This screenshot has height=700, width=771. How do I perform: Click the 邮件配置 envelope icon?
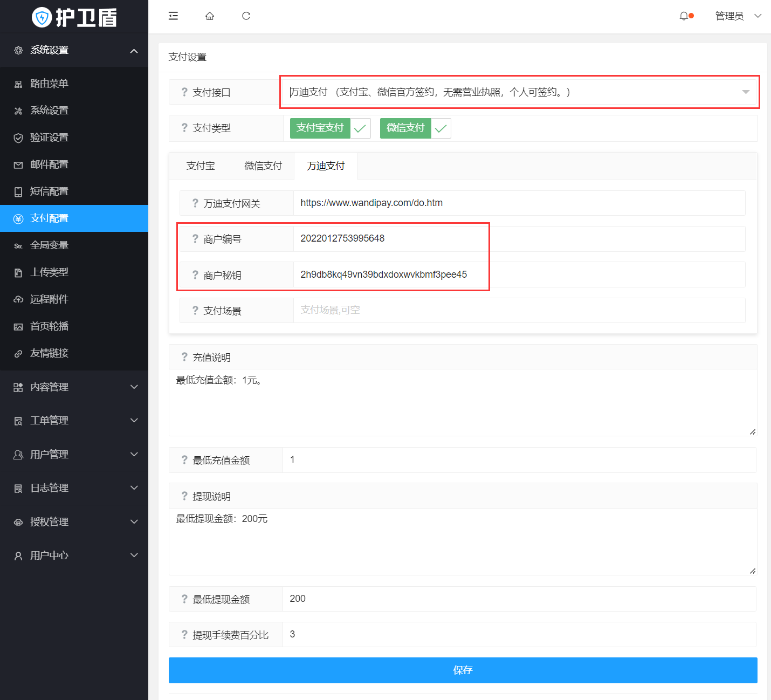18,164
